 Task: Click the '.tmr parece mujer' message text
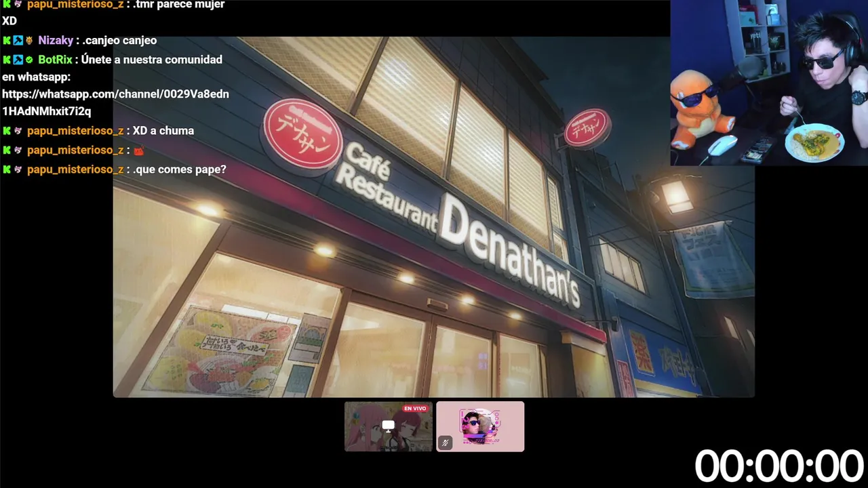178,5
